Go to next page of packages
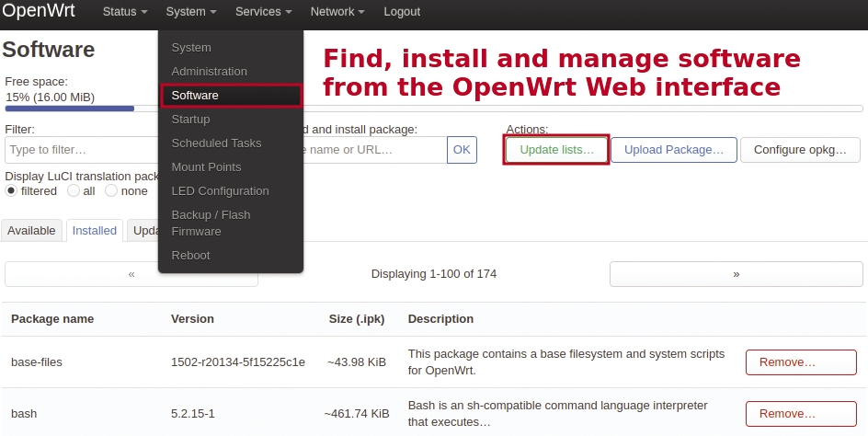Viewport: 868px width, 436px height. tap(736, 274)
